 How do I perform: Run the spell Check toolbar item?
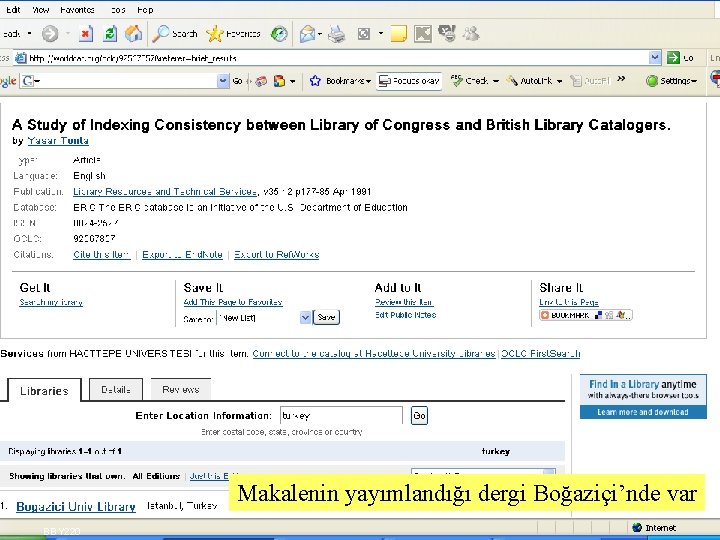(474, 81)
